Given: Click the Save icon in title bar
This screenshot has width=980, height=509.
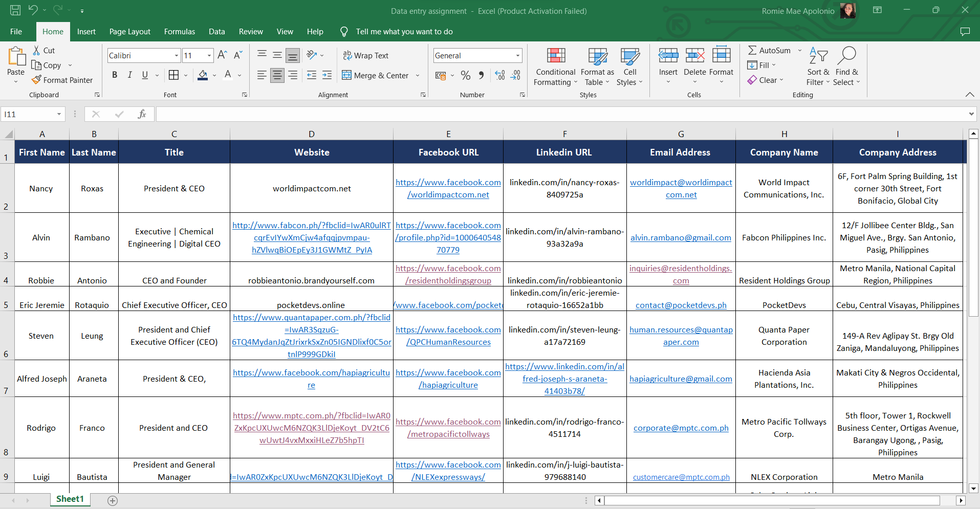Looking at the screenshot, I should tap(15, 10).
